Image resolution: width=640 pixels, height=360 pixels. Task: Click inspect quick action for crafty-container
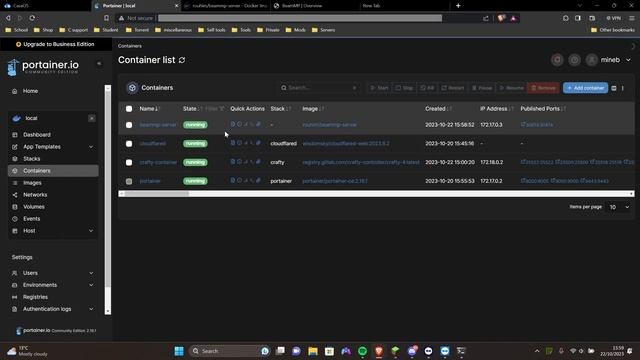pyautogui.click(x=239, y=162)
